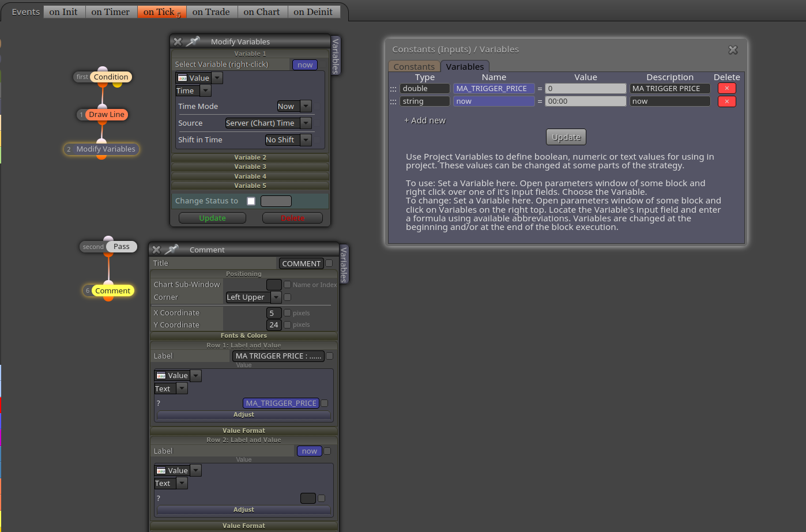Grab the drag handle of the double row
Screen dimensions: 806x532
[393, 89]
